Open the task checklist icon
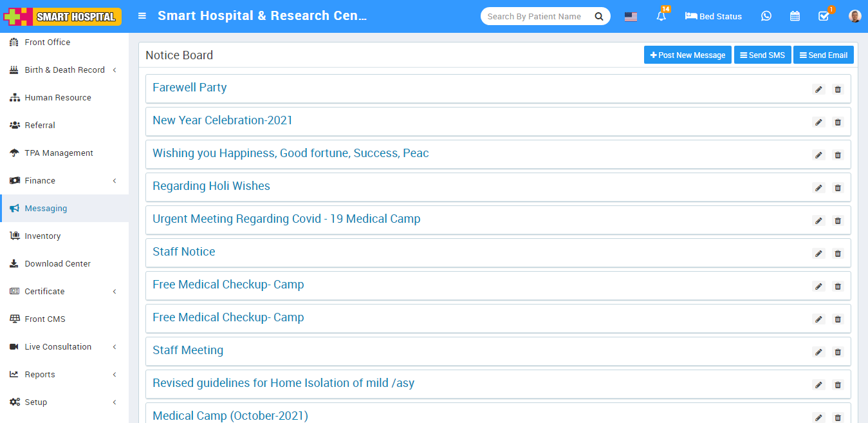The image size is (868, 423). point(824,17)
